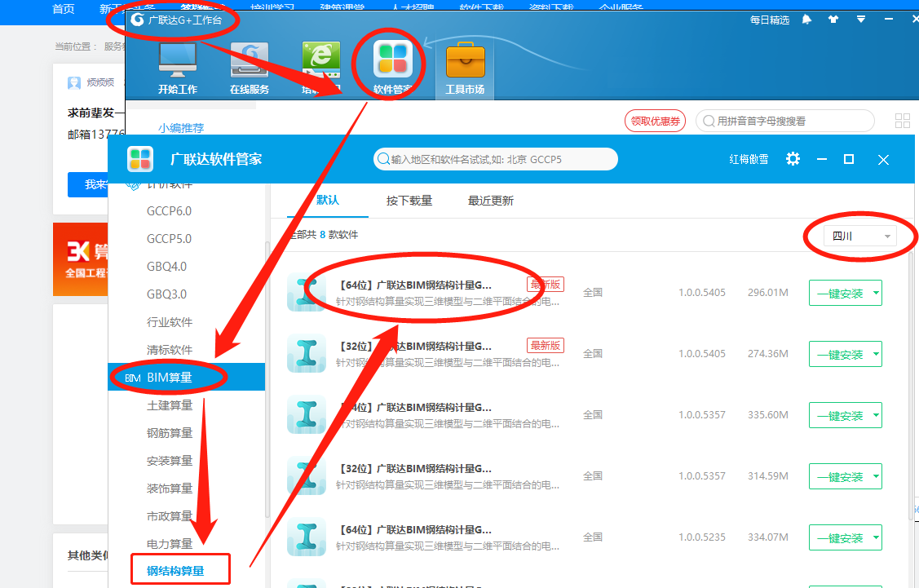Click the skin shirt icon in workbench title bar
The height and width of the screenshot is (588, 919).
pyautogui.click(x=833, y=20)
